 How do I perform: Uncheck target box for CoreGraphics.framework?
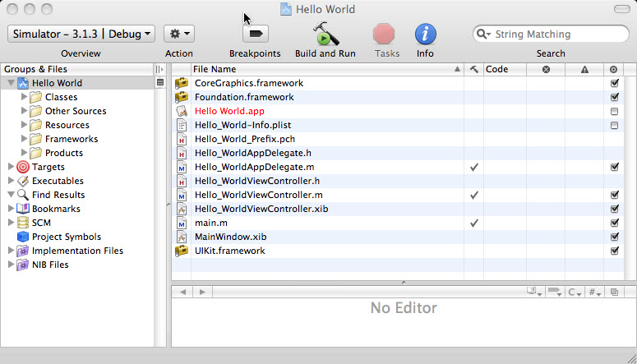point(614,83)
